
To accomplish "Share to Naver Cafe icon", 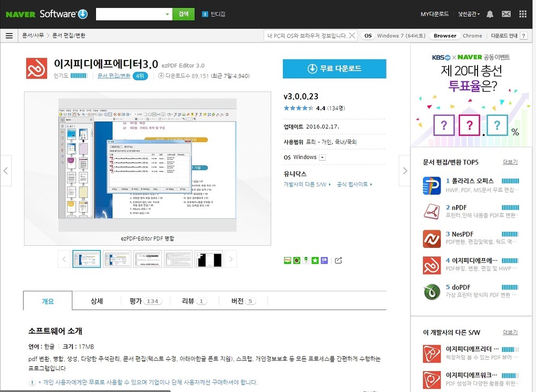I will click(x=297, y=261).
